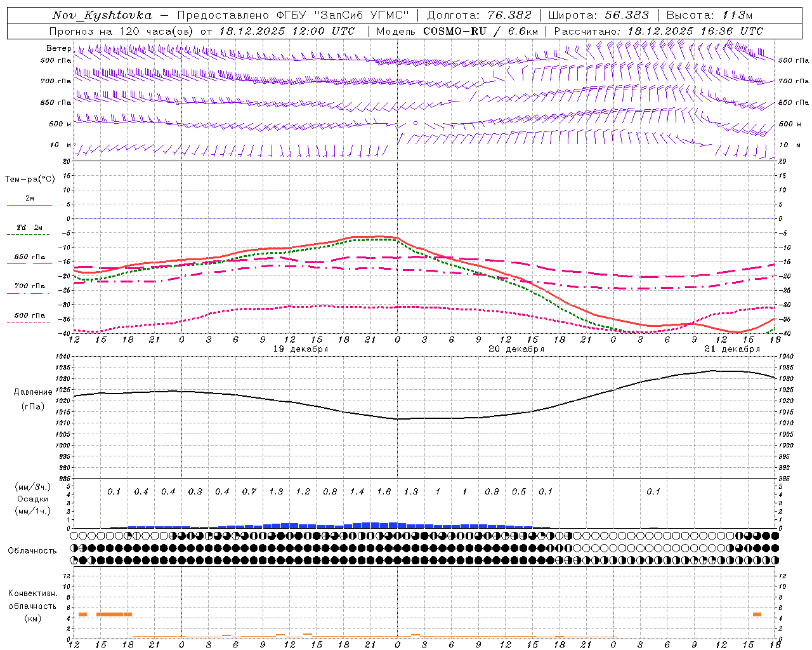Select the longitude text Долгота: 76.382
This screenshot has width=812, height=650.
(x=479, y=15)
